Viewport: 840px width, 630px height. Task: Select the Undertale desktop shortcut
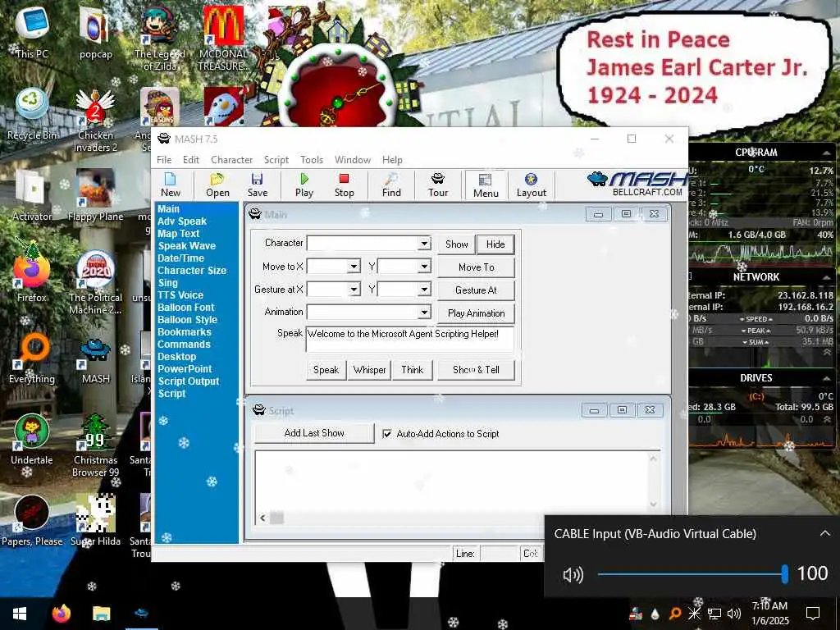point(32,440)
